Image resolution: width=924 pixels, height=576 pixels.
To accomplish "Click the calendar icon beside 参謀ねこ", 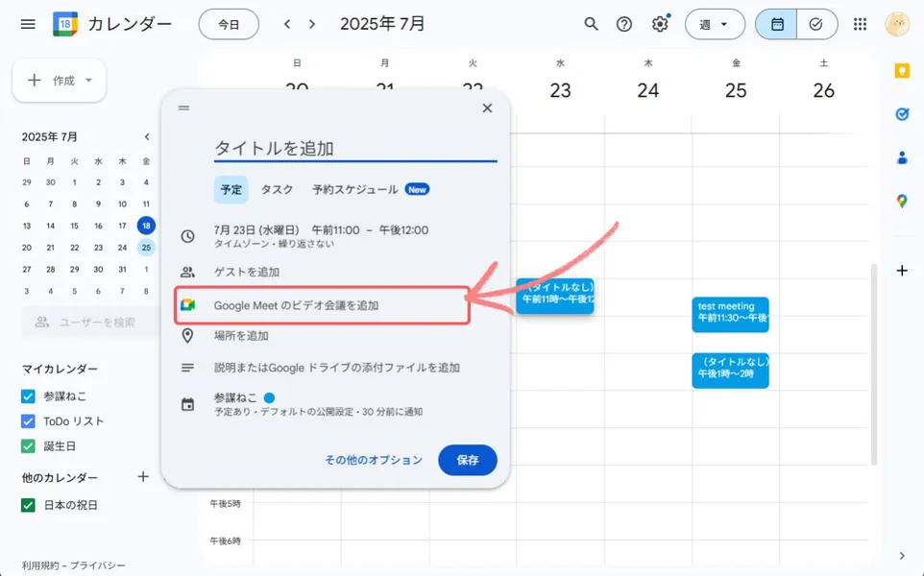I will (187, 404).
